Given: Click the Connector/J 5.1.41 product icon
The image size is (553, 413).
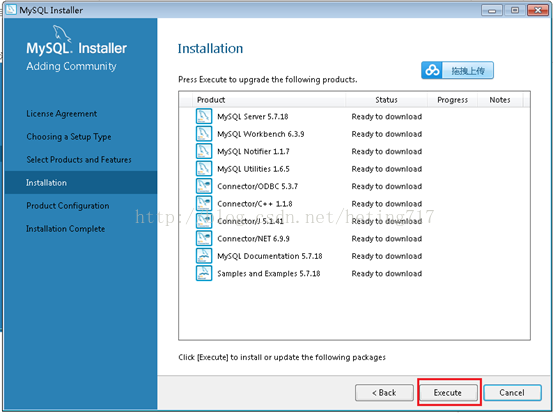Looking at the screenshot, I should click(204, 221).
